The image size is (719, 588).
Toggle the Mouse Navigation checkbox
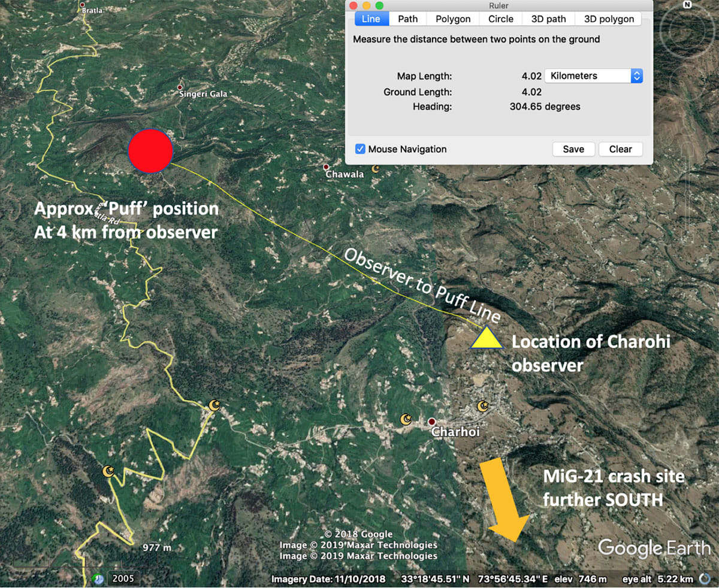[360, 149]
